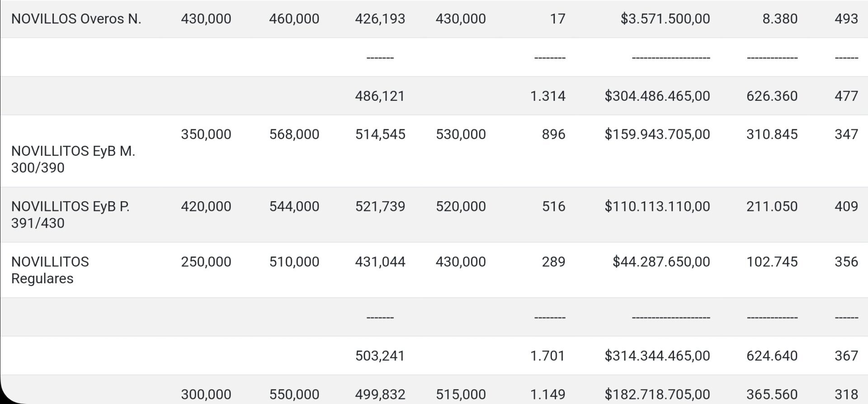
Task: Click the NOVILLOS Overos N. row label
Action: click(x=76, y=19)
